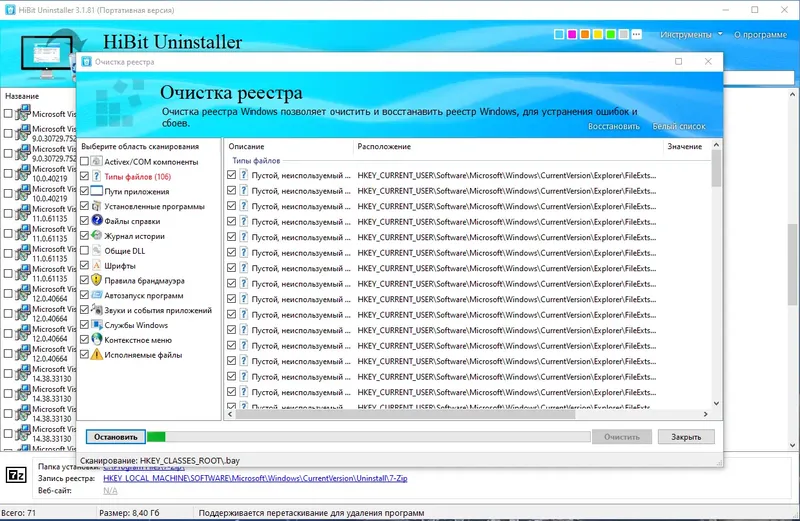Viewport: 800px width, 521px height.
Task: Uncheck the Шрифты checkbox
Action: (x=84, y=265)
